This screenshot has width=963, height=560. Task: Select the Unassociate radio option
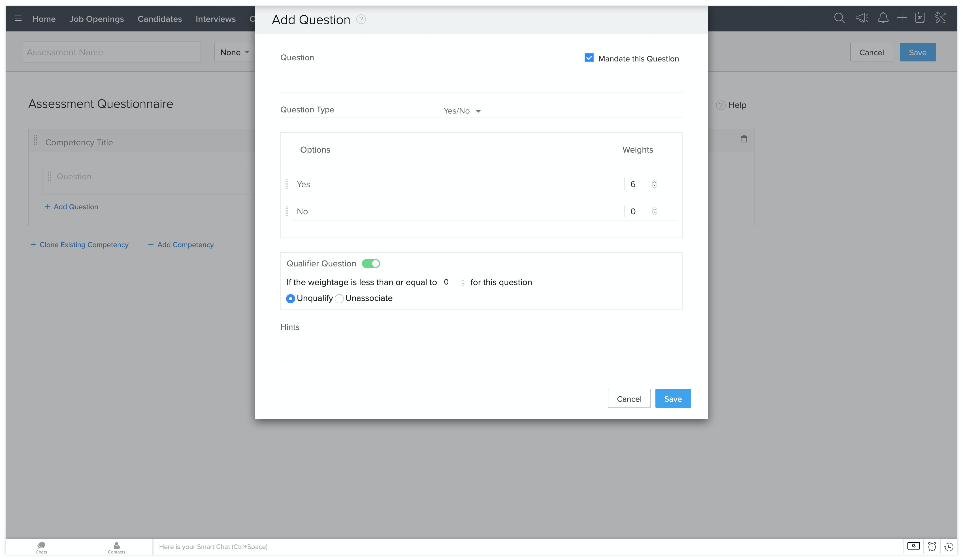point(339,299)
